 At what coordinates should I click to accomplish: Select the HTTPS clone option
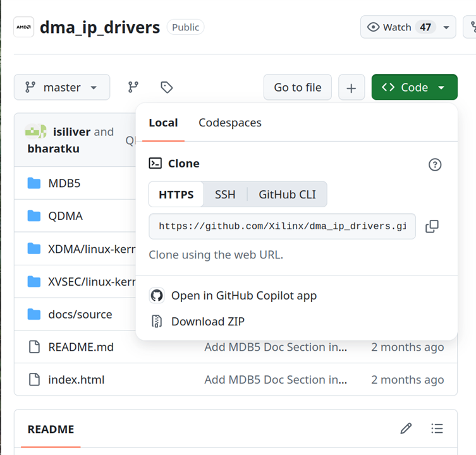[x=176, y=194]
